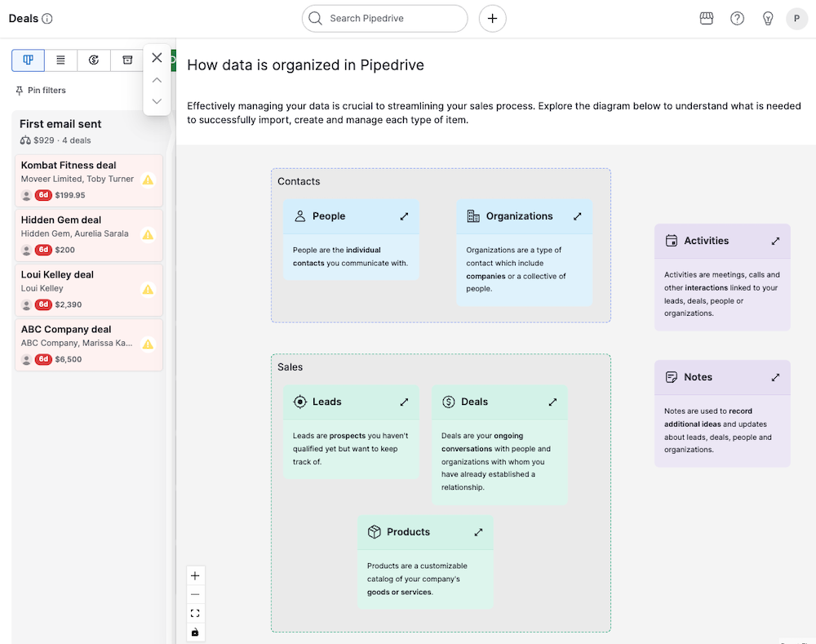Screen dimensions: 816x644
Task: Click Pin filters
Action: 41,90
